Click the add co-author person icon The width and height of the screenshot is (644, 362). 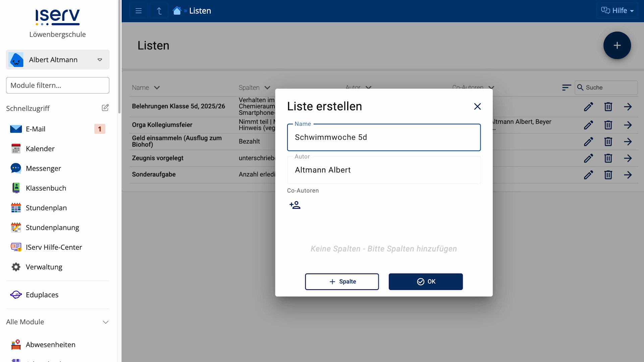[x=295, y=205]
